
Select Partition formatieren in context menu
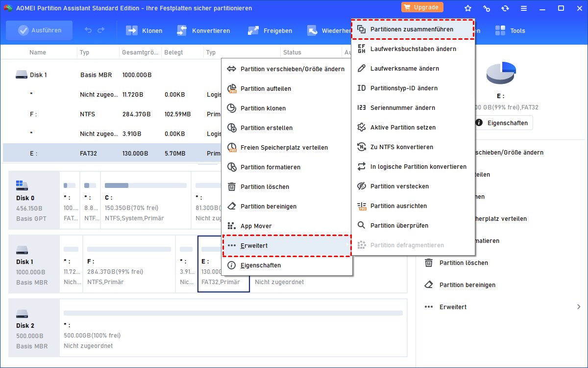coord(287,167)
